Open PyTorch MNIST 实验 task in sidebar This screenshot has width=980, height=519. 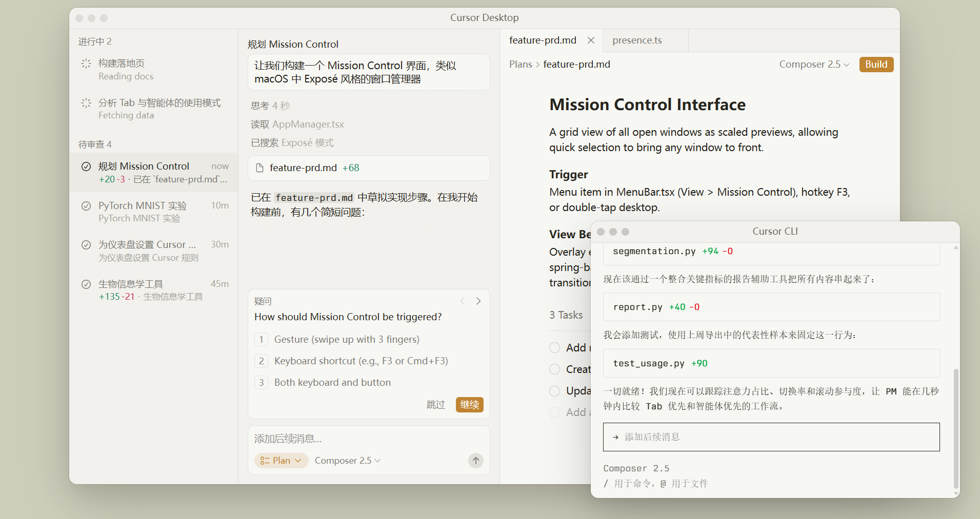(154, 212)
